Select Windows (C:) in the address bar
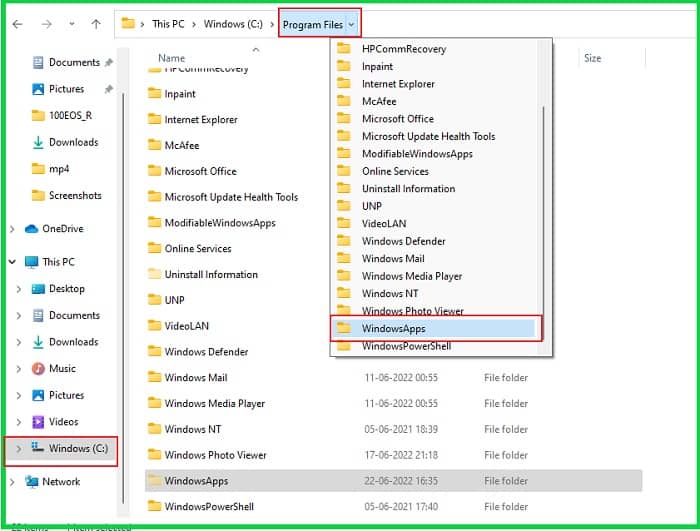The height and width of the screenshot is (531, 700). 233,24
